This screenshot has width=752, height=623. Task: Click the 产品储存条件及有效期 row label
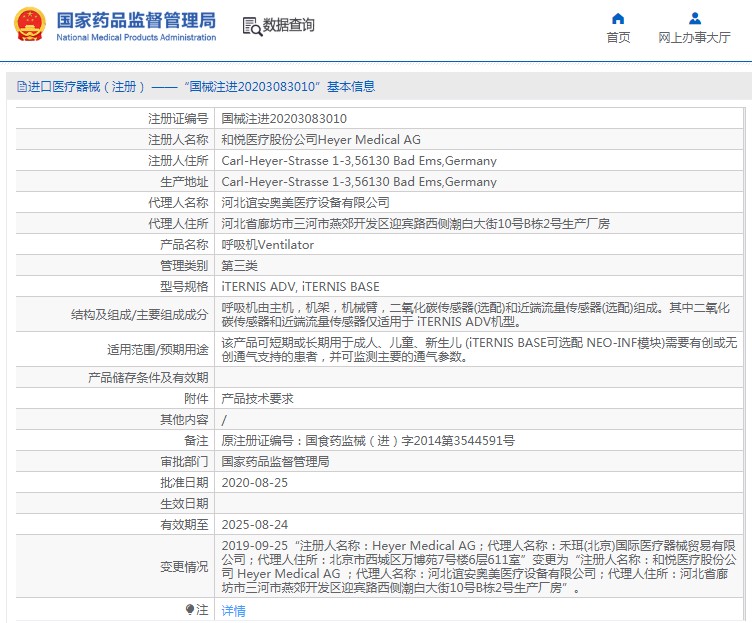[148, 378]
